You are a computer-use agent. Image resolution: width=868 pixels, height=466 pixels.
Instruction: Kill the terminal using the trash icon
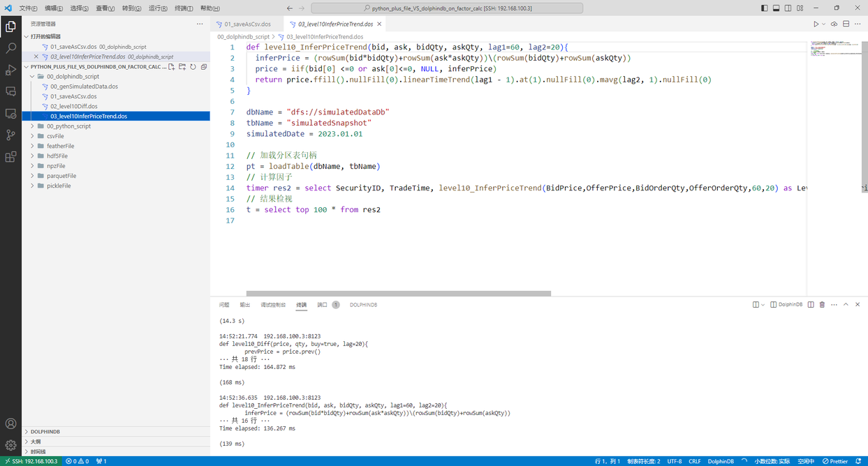pos(822,305)
